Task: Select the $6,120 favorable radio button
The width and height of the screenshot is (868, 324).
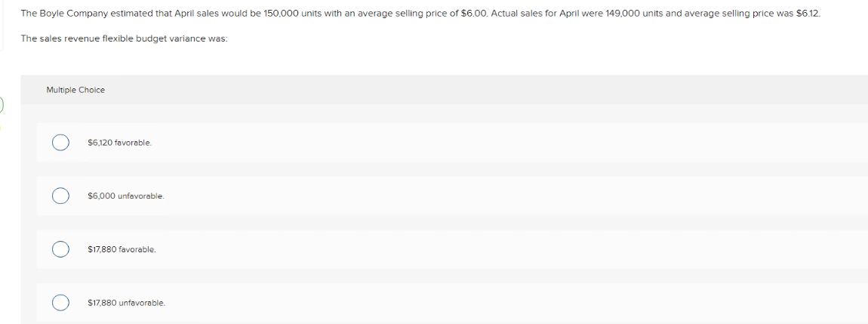Action: click(60, 143)
